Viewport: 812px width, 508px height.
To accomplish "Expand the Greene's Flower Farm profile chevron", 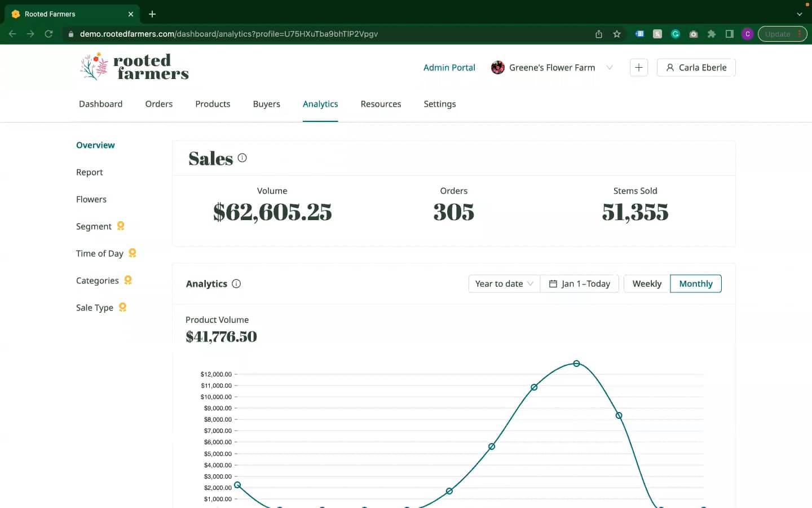I will [x=610, y=68].
